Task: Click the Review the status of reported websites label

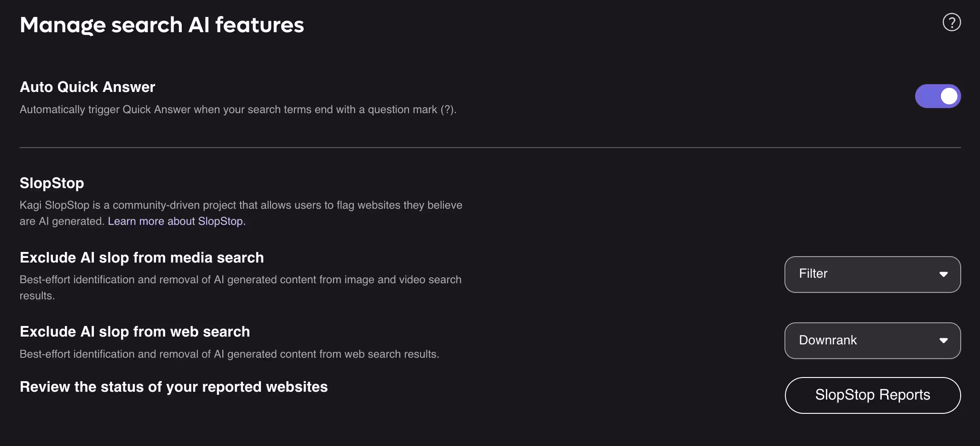Action: pyautogui.click(x=173, y=387)
